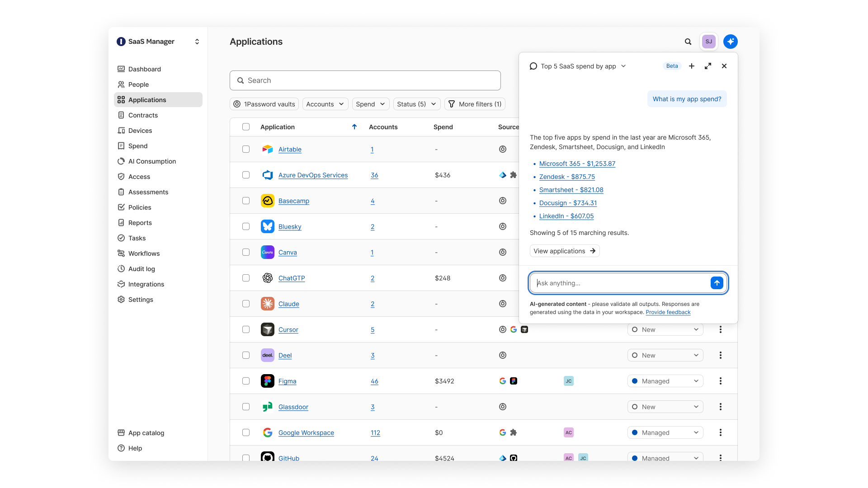Click Provide feedback link
The image size is (868, 488).
(668, 312)
